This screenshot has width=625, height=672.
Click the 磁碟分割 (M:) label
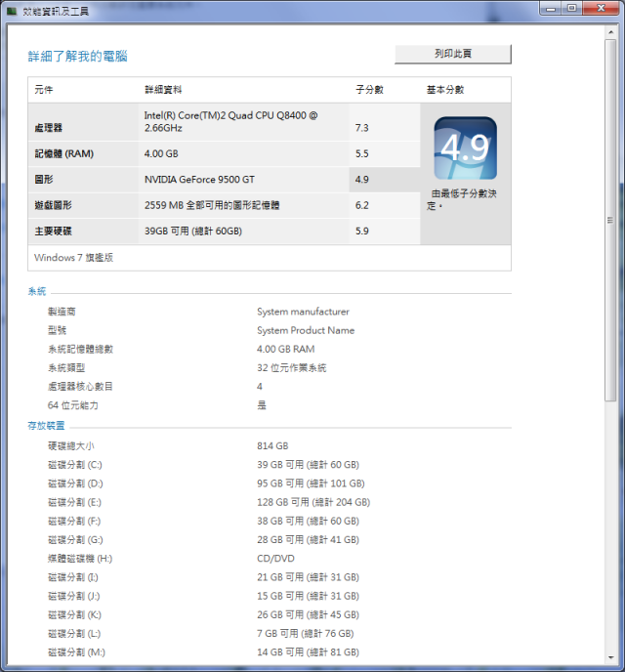pos(76,652)
